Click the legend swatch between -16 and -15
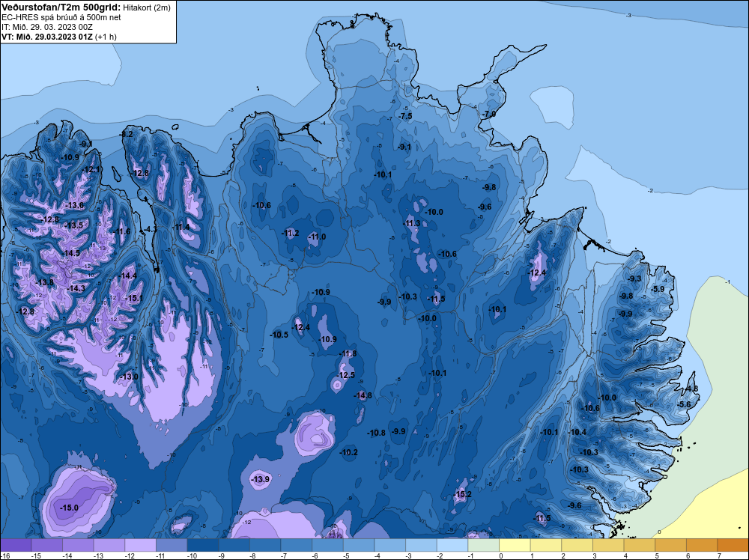The width and height of the screenshot is (749, 560). tap(16, 545)
